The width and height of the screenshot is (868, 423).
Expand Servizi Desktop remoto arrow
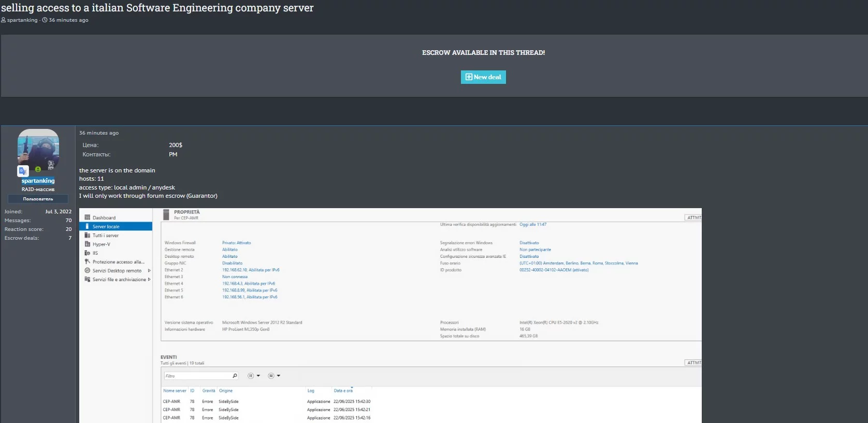point(149,271)
